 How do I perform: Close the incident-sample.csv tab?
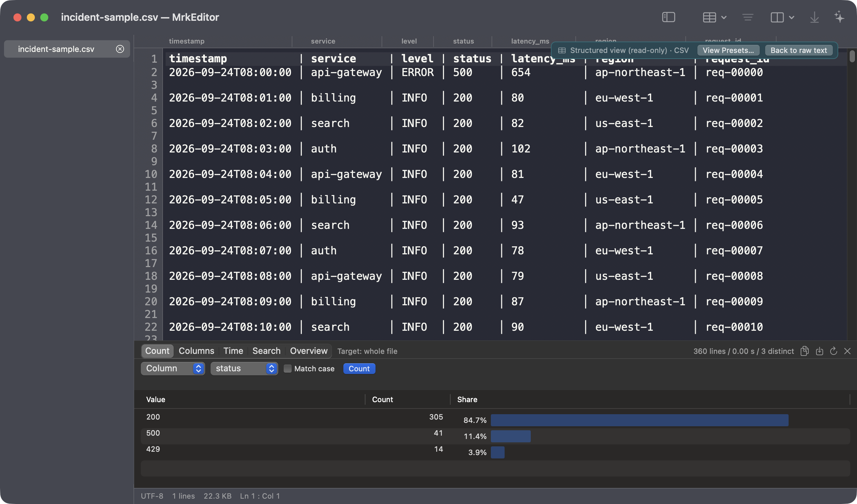coord(120,49)
